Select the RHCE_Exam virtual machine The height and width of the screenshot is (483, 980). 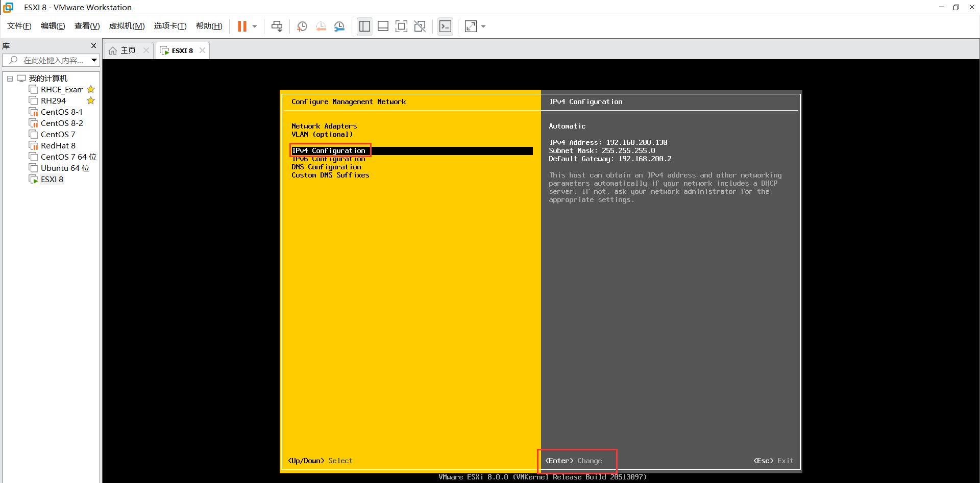(61, 90)
